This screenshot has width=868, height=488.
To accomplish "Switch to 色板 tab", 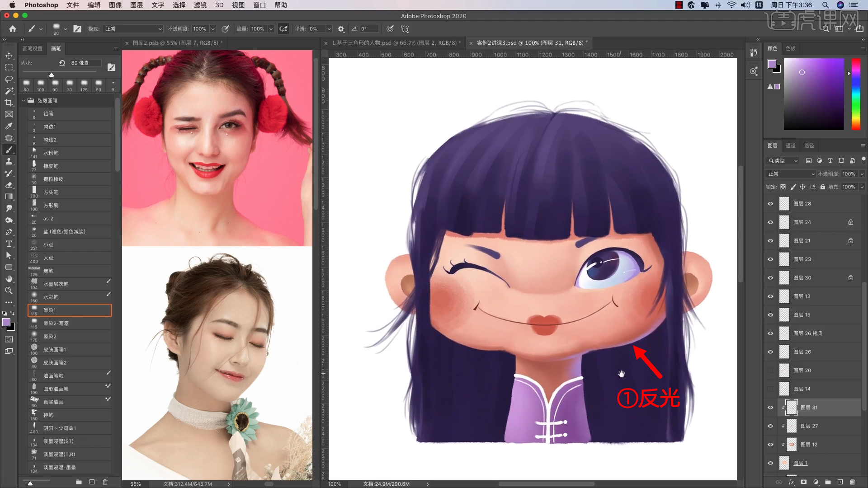I will tap(791, 48).
